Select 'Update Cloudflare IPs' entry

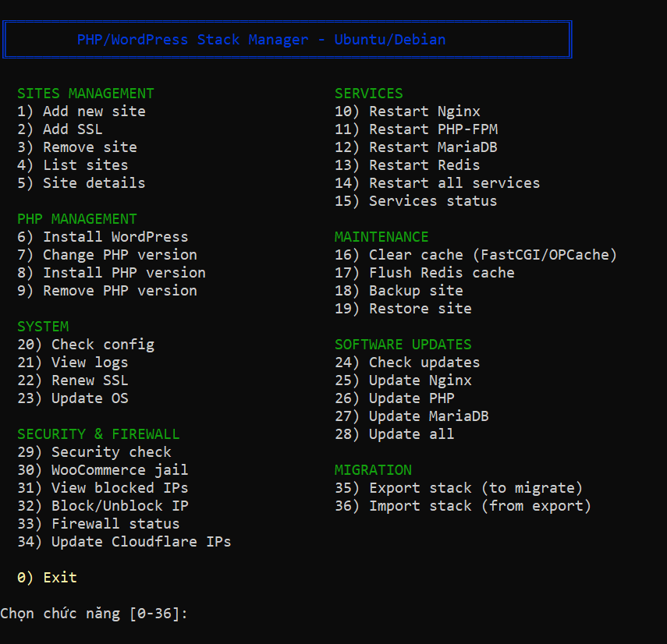click(x=124, y=542)
